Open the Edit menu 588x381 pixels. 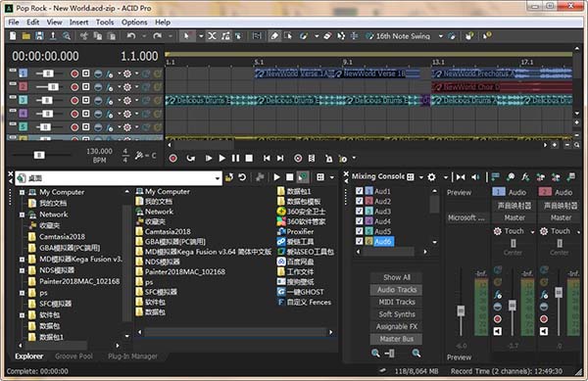(x=33, y=23)
